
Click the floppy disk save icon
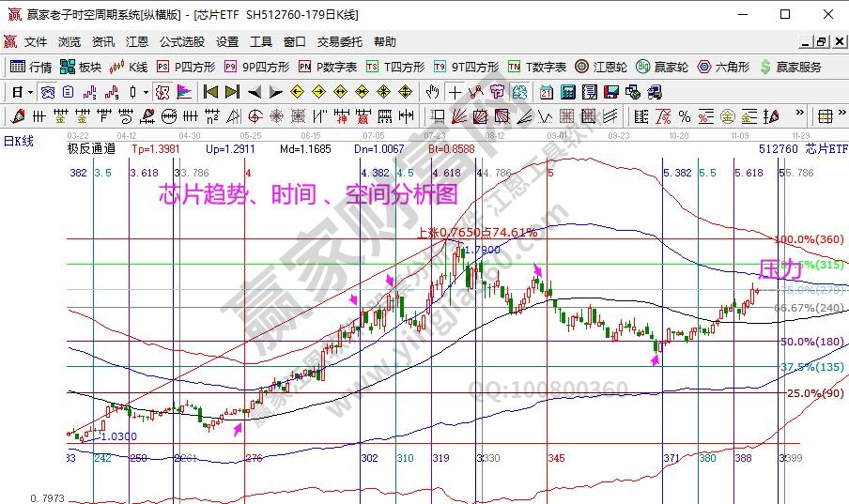(611, 92)
